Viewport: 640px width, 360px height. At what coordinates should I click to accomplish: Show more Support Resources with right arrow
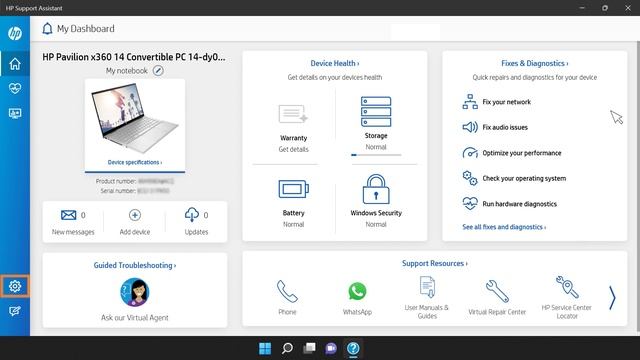(612, 298)
